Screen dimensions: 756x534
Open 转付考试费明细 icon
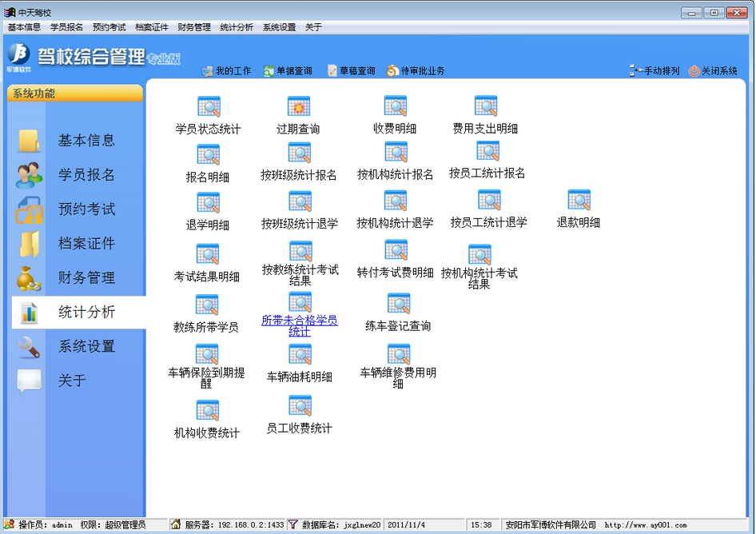tap(396, 250)
